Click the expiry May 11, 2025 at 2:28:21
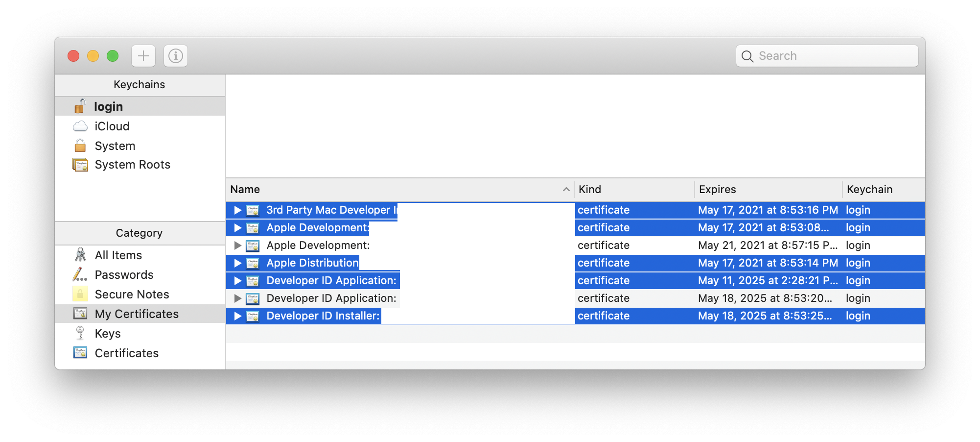 click(768, 280)
